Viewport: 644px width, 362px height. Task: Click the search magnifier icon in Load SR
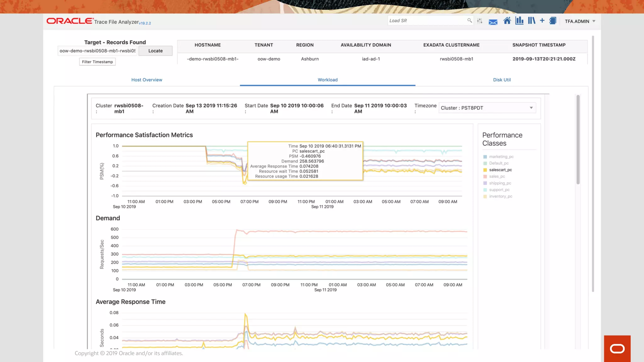[469, 20]
